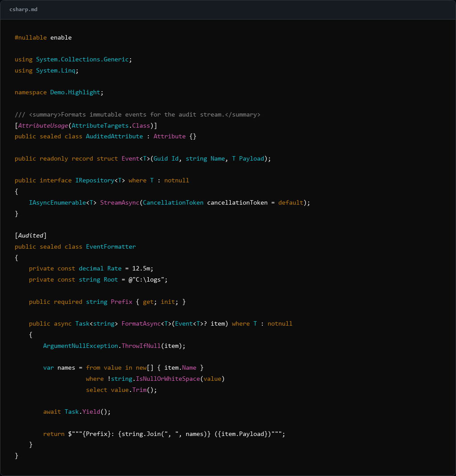456x476 pixels.
Task: Click the Guid Id parameter
Action: tap(166, 159)
